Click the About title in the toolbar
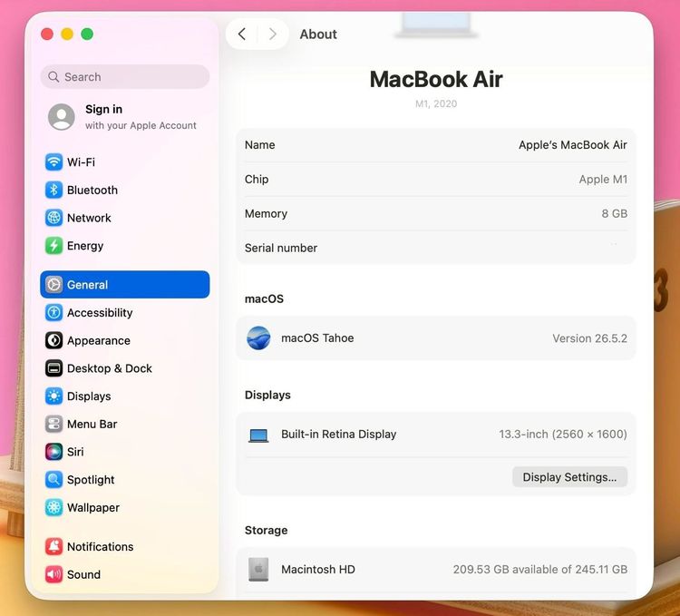The height and width of the screenshot is (616, 680). pos(318,34)
